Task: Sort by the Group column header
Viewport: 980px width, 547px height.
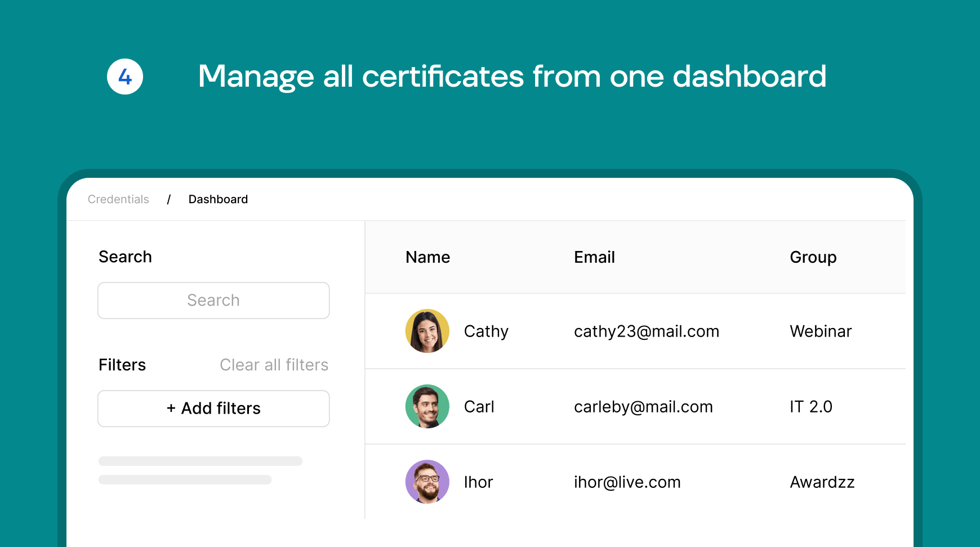Action: pyautogui.click(x=813, y=257)
